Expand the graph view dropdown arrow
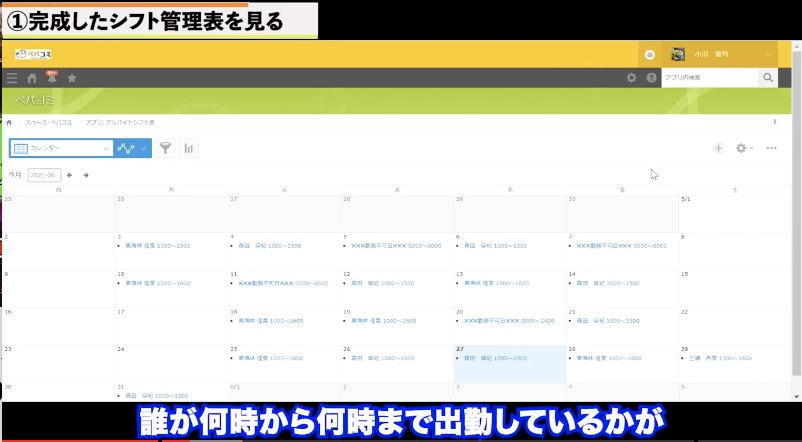The width and height of the screenshot is (802, 442). click(144, 148)
